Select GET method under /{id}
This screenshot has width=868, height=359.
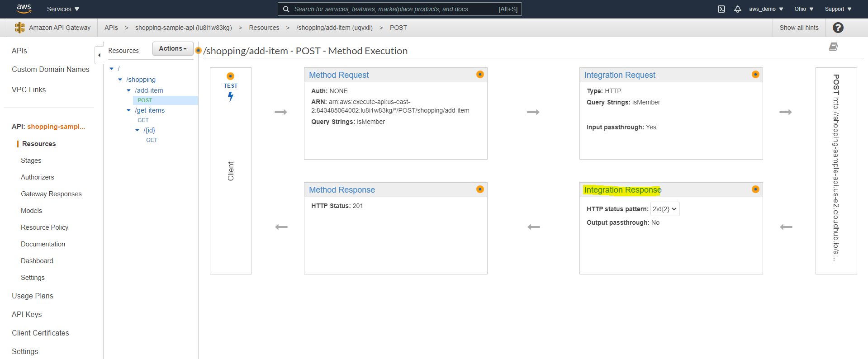[x=152, y=140]
